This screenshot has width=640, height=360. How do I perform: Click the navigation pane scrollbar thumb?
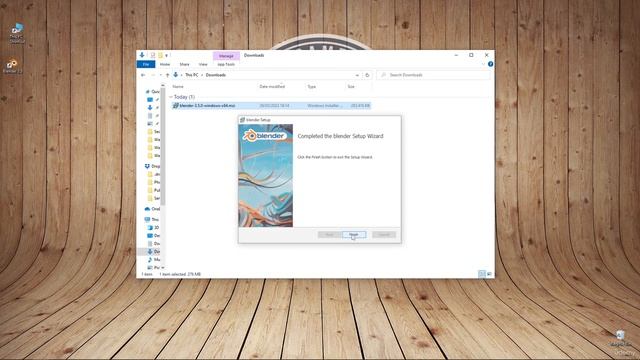click(163, 147)
